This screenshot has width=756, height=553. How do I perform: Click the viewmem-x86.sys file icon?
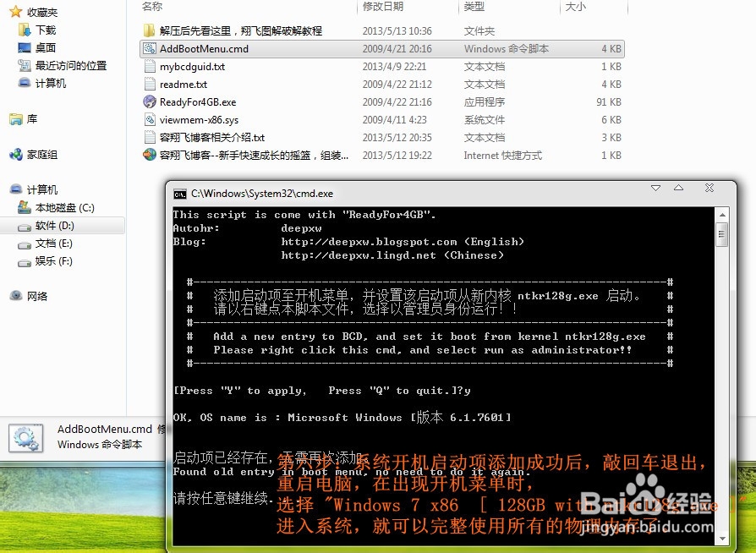pos(150,119)
